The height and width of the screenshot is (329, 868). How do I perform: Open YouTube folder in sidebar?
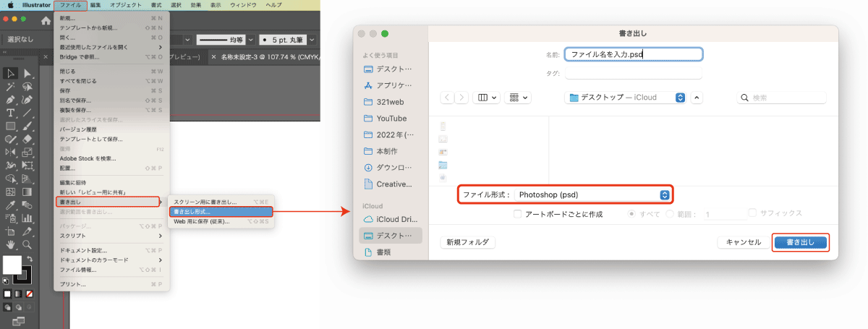click(x=389, y=119)
